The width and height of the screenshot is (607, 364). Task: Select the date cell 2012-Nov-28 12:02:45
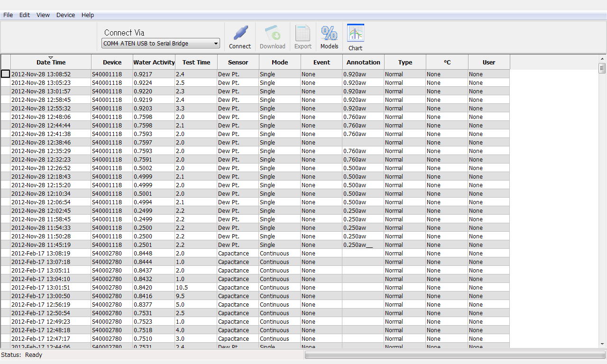pos(51,211)
